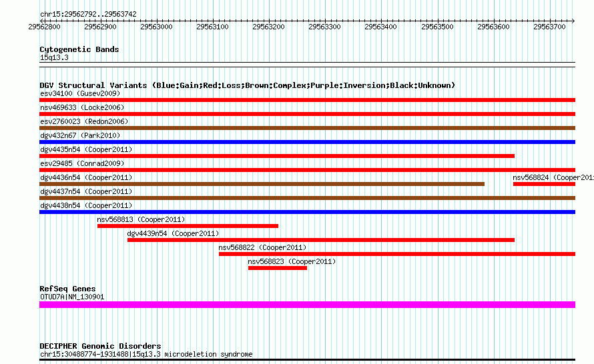Open the esv2760023 (Redon2006) label

[84, 121]
